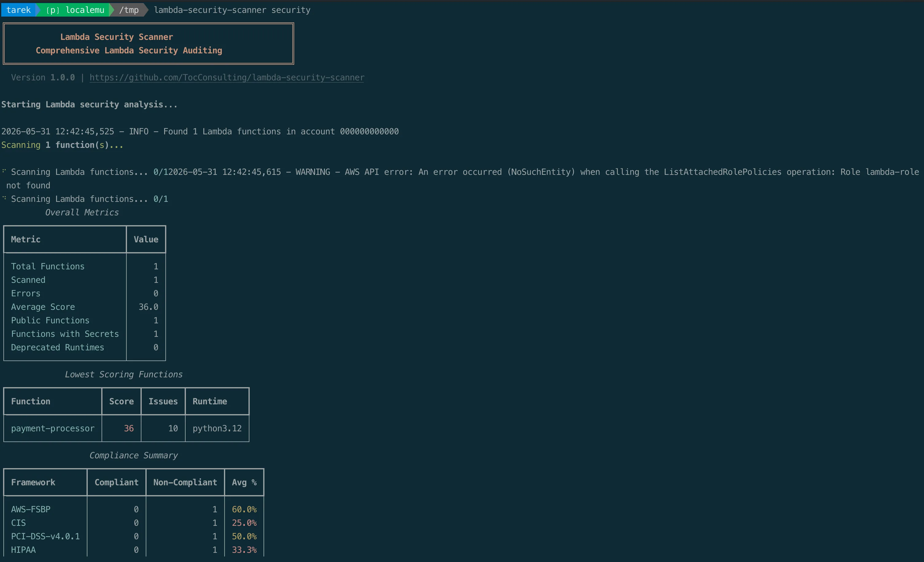Click the '60.0%' average for AWS-FSBP
Screen dimensions: 924x562
pyautogui.click(x=244, y=509)
